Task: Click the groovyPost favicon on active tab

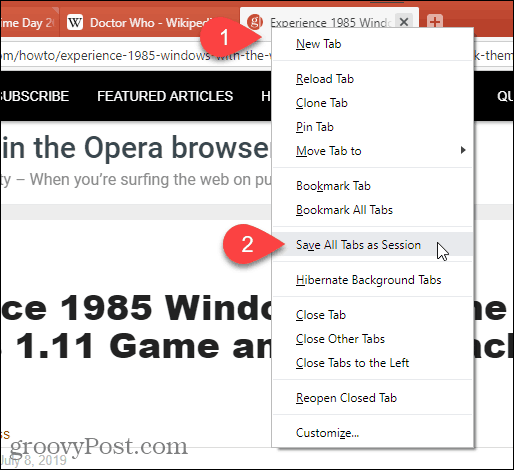Action: click(x=255, y=22)
